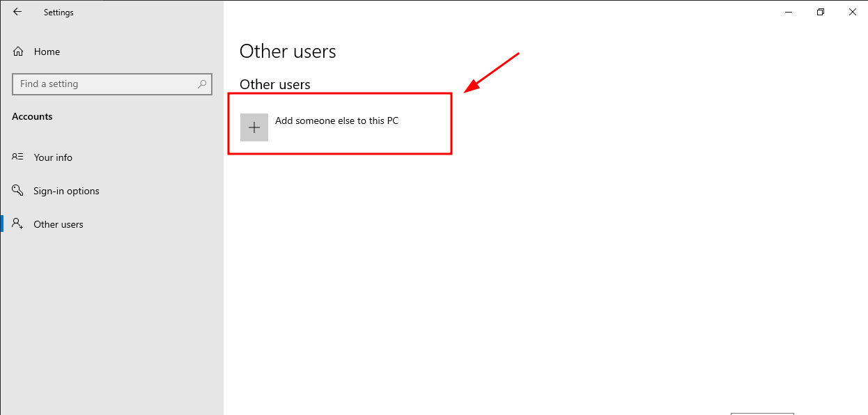
Task: Click the Other users section subheading
Action: point(274,84)
